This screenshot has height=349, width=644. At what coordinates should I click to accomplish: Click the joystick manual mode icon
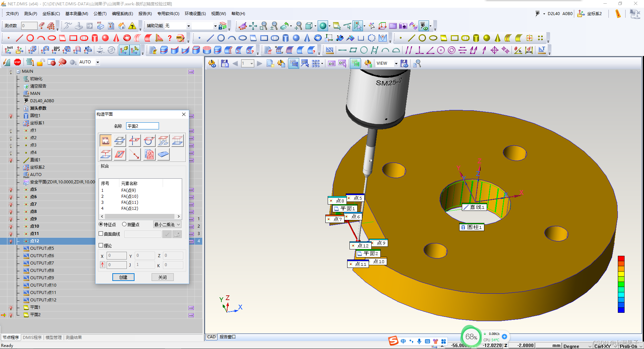78,26
